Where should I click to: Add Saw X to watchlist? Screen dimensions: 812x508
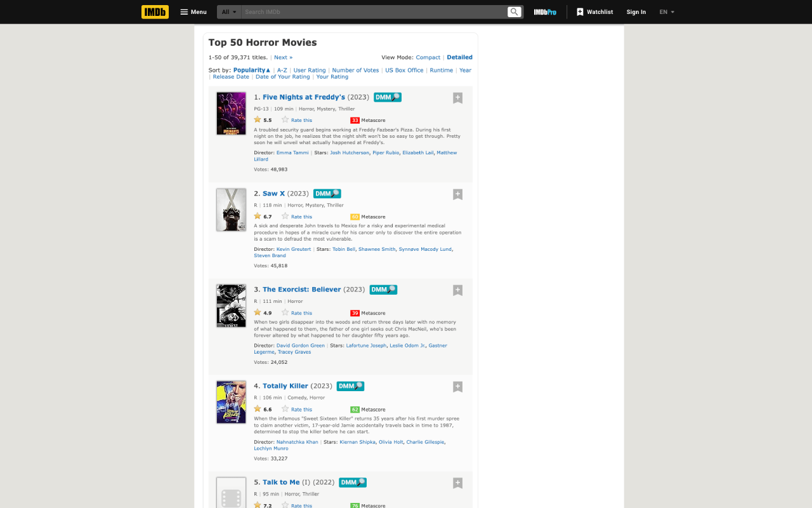[457, 194]
